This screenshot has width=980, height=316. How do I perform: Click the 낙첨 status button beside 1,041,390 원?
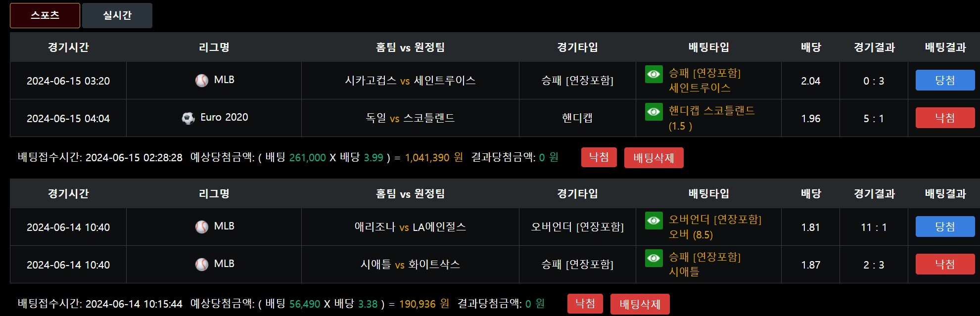click(599, 157)
